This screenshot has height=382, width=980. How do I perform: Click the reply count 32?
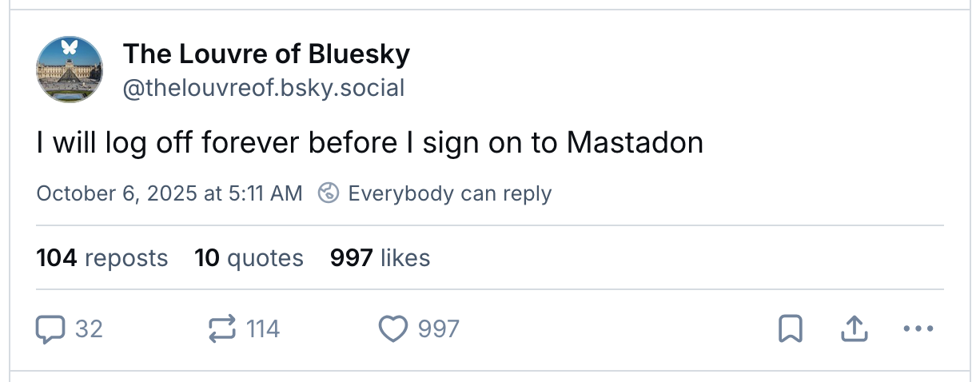click(89, 328)
